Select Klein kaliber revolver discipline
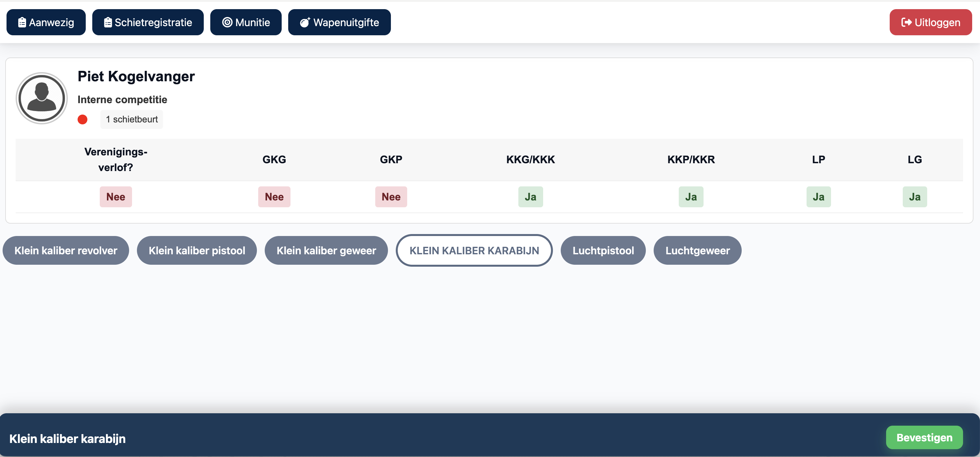The image size is (980, 457). [x=66, y=251]
